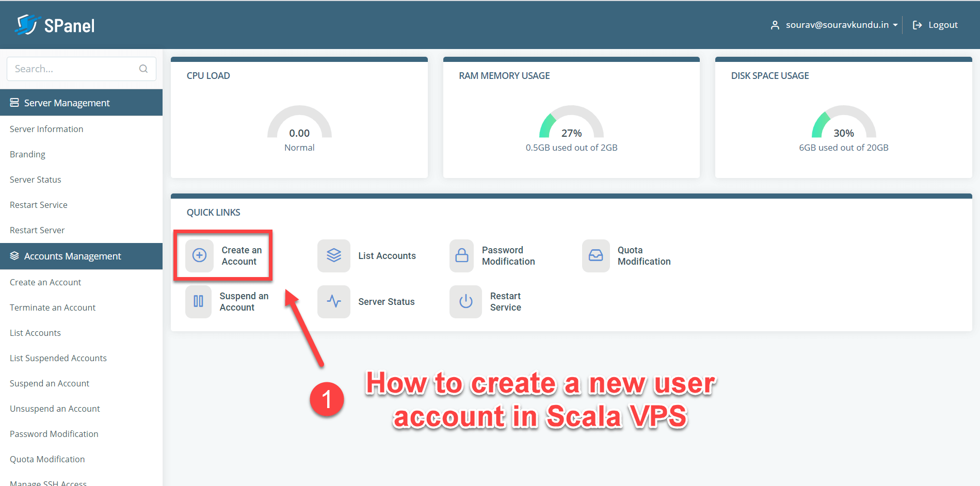Click the SPanel logo icon
980x486 pixels.
(x=27, y=25)
